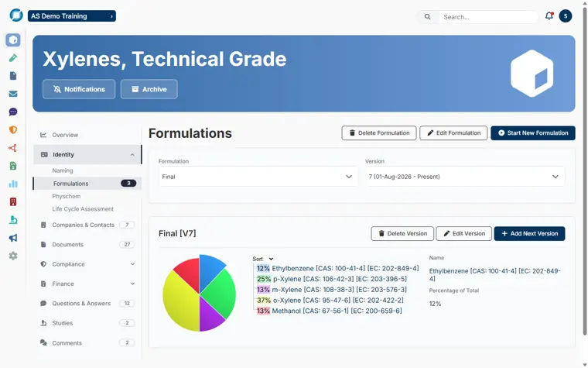Collapse the Identity section

[87, 154]
